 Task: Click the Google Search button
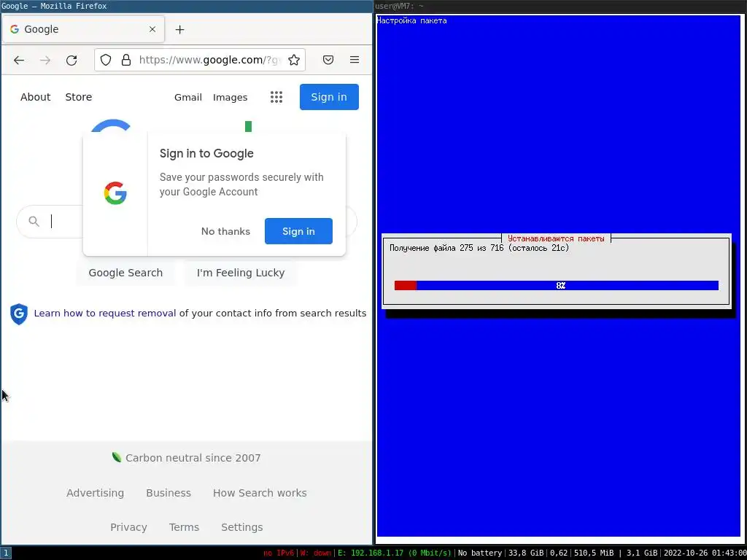(125, 273)
